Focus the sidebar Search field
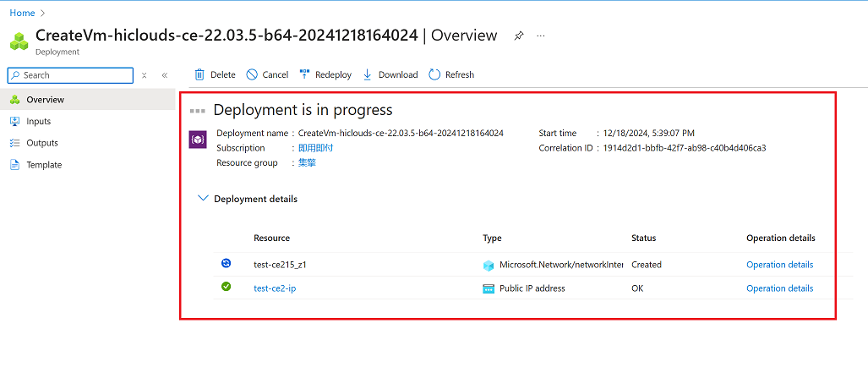 70,75
